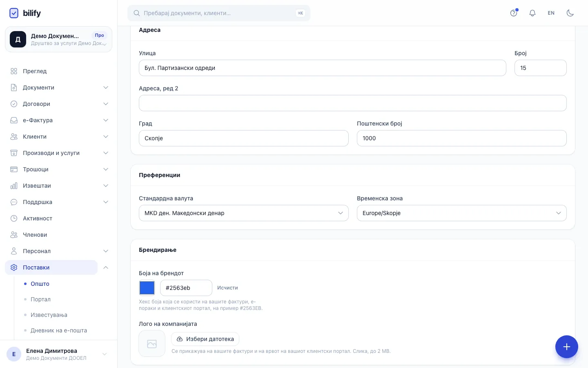Click the Адреса, ред 2 input field

point(353,103)
